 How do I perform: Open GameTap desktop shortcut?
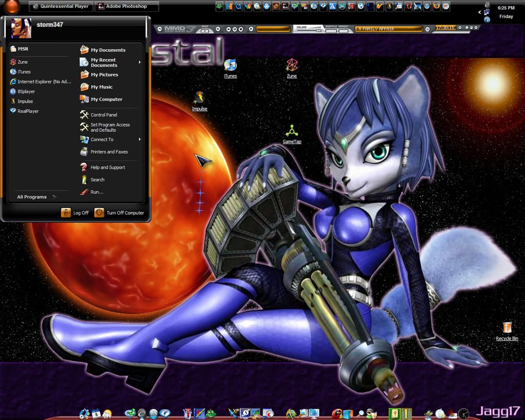tap(292, 134)
